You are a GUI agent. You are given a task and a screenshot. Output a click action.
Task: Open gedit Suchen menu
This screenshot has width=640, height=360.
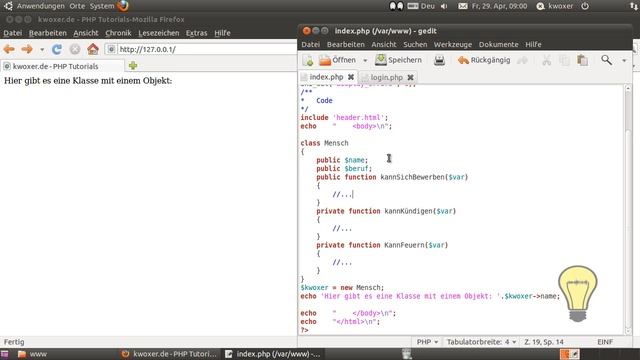(x=415, y=44)
